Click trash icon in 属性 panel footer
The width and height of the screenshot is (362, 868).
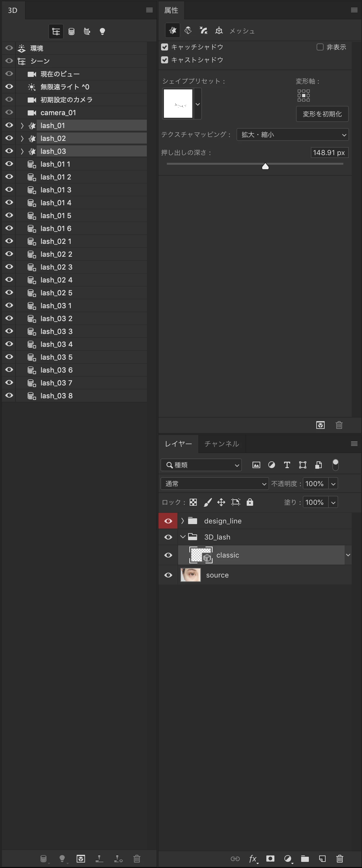[x=339, y=425]
